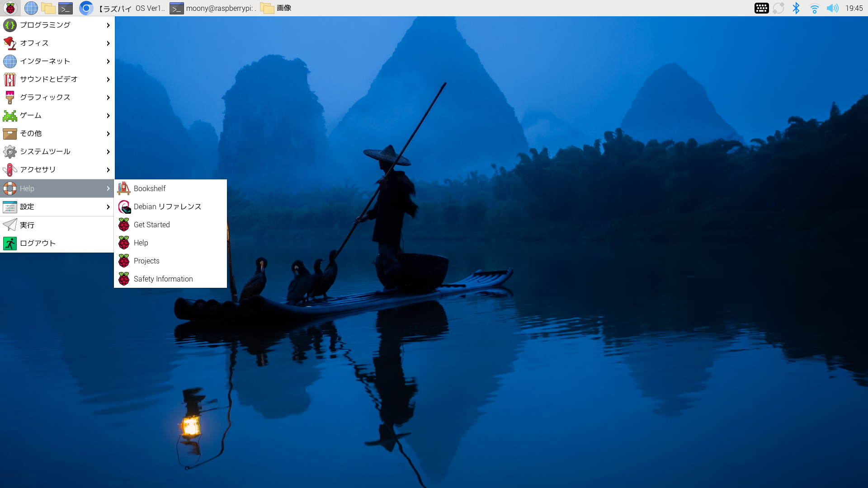Screen dimensions: 868x488
Task: Click ログアウト in the main menu
Action: coord(38,243)
